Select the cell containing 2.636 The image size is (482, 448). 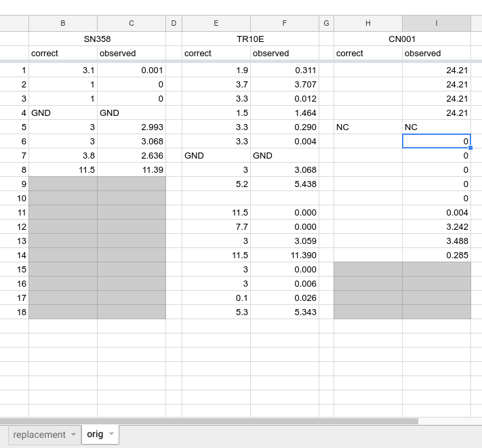point(132,155)
